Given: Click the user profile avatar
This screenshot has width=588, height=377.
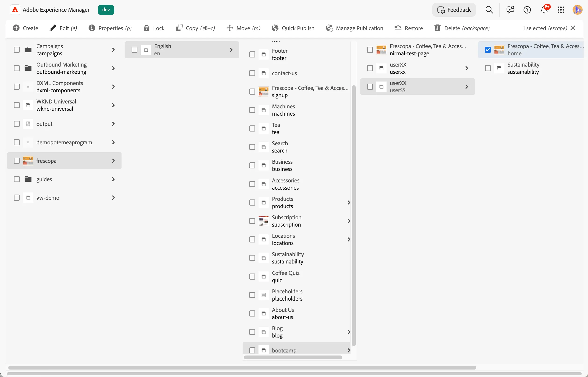Looking at the screenshot, I should 577,10.
